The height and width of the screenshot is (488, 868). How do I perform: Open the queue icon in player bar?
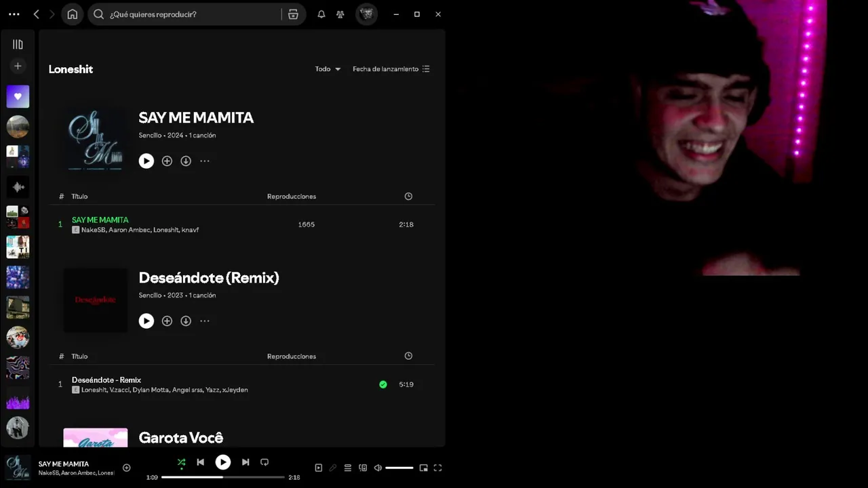click(348, 468)
